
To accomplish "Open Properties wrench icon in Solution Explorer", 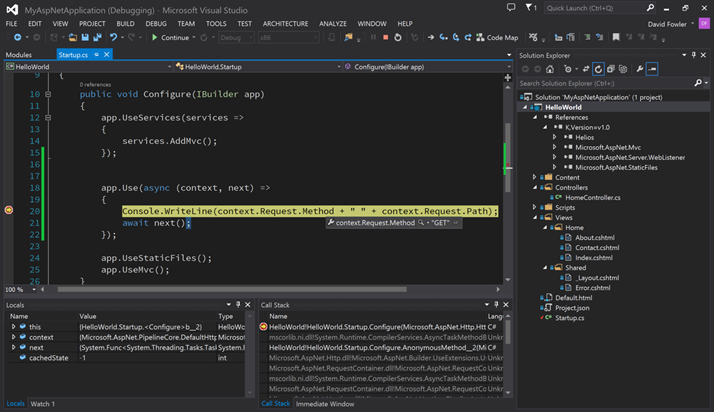I will (x=639, y=69).
